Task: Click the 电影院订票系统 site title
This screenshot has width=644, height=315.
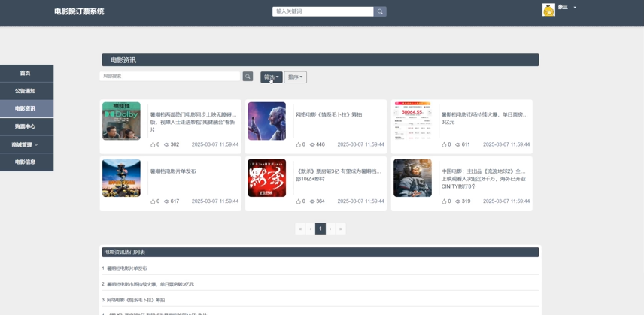Action: pos(79,11)
